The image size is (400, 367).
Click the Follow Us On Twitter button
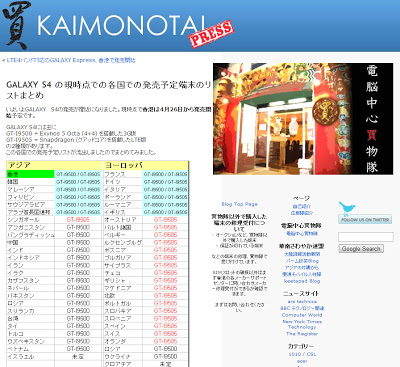point(365,220)
